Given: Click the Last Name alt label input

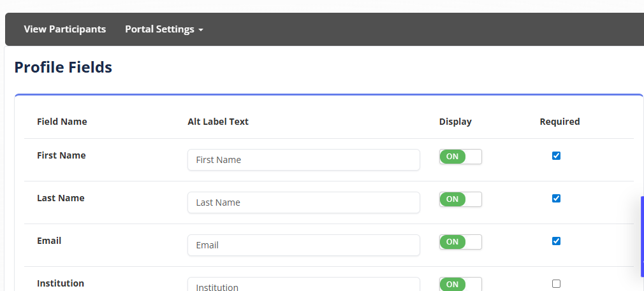Looking at the screenshot, I should (x=304, y=202).
